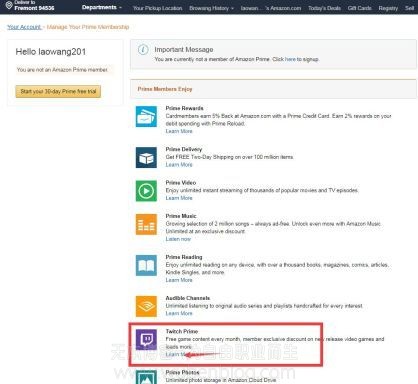
Task: Open the Sell page
Action: [409, 8]
